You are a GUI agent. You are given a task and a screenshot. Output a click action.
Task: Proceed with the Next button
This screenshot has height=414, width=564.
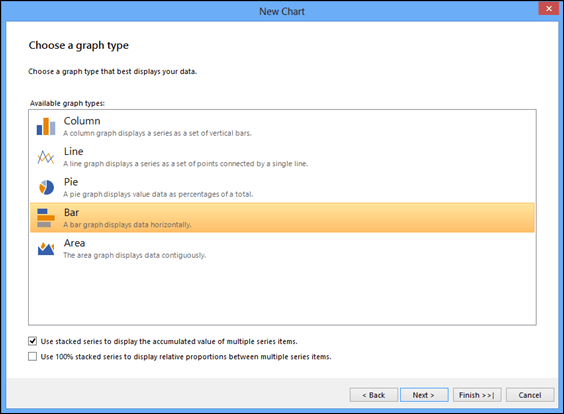424,395
